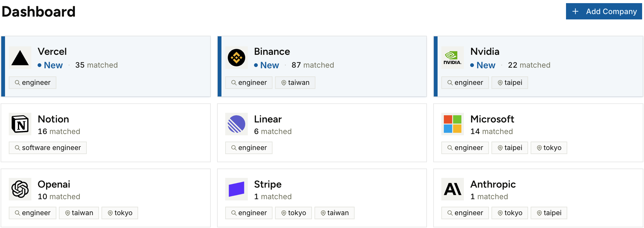The height and width of the screenshot is (228, 644).
Task: Click the Stripe logo icon
Action: point(236,189)
